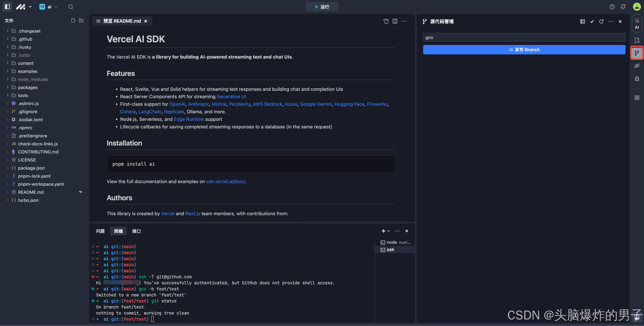Refresh source control with the reload icon
This screenshot has height=326, width=644.
tap(601, 21)
